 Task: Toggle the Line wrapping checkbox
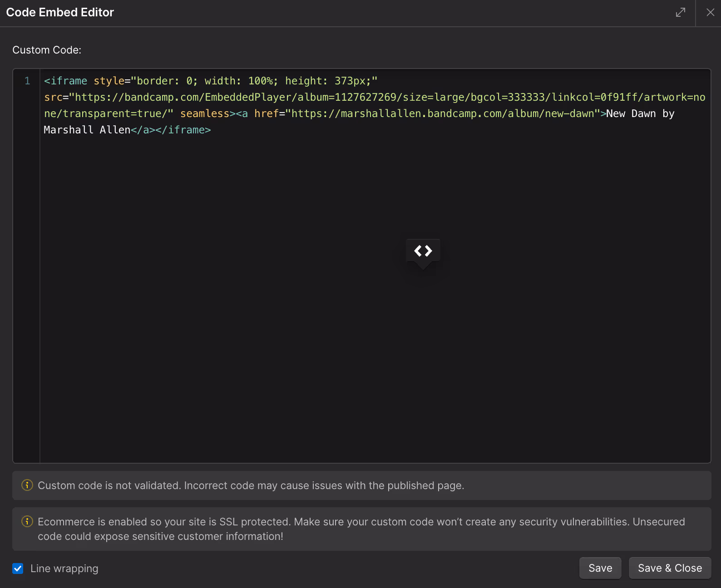[18, 568]
